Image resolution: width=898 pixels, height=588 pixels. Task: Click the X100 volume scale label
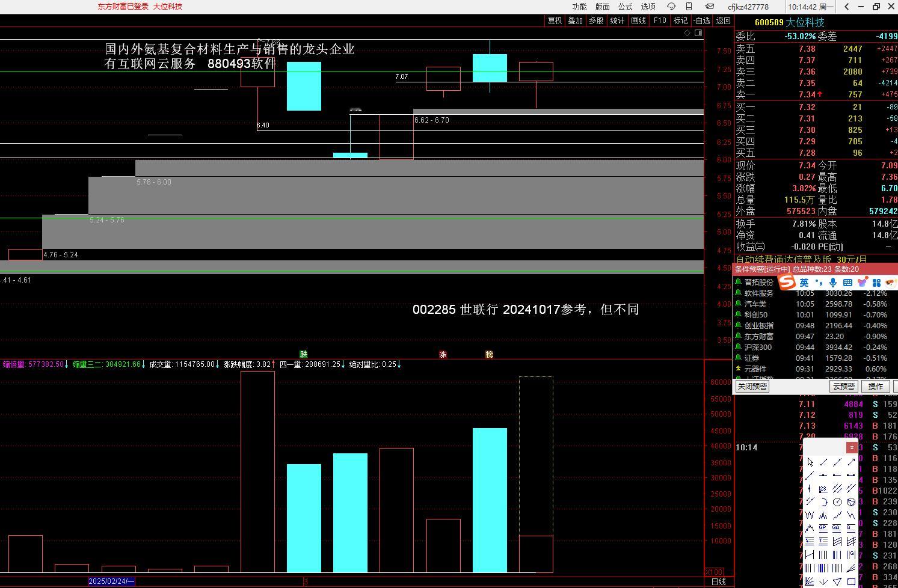pyautogui.click(x=714, y=572)
